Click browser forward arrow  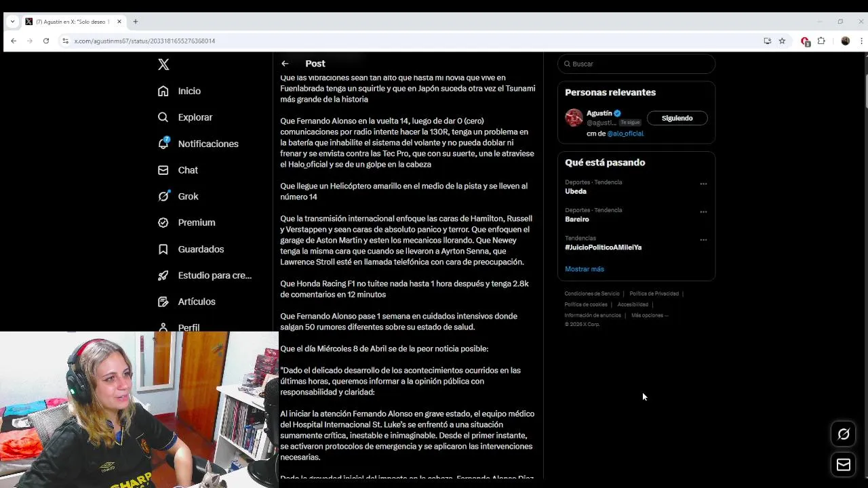coord(30,41)
